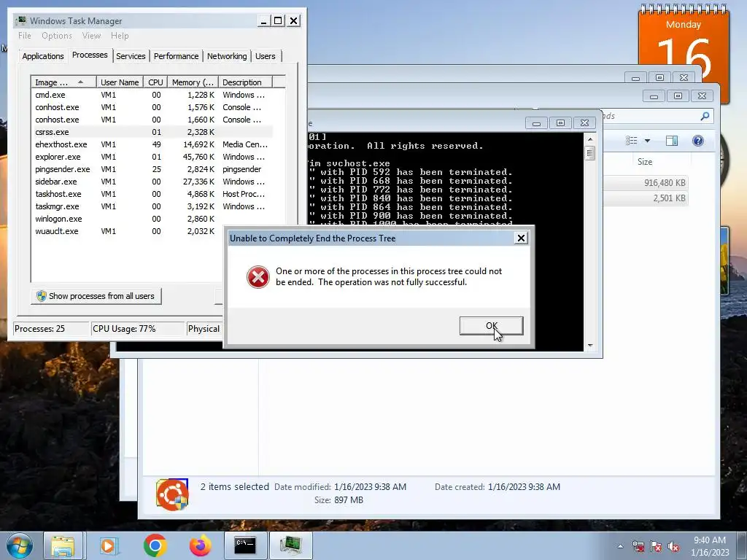Select the 916,480 KB file row
The width and height of the screenshot is (747, 560).
click(646, 183)
